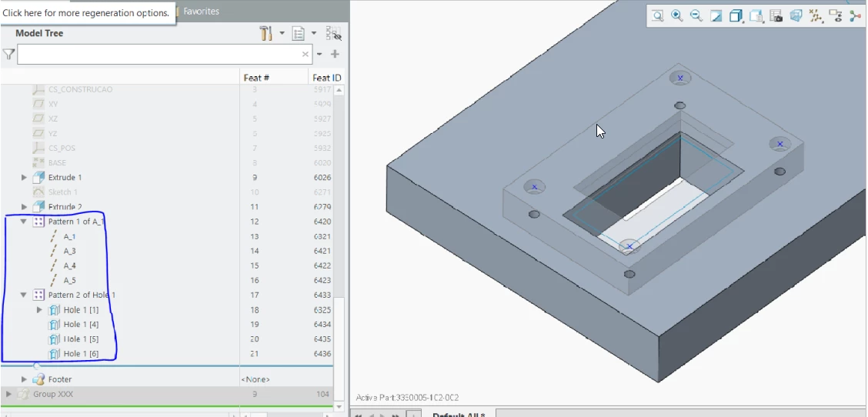The height and width of the screenshot is (417, 868).
Task: Collapse the Pattern 1 of A_1 node
Action: tap(24, 222)
